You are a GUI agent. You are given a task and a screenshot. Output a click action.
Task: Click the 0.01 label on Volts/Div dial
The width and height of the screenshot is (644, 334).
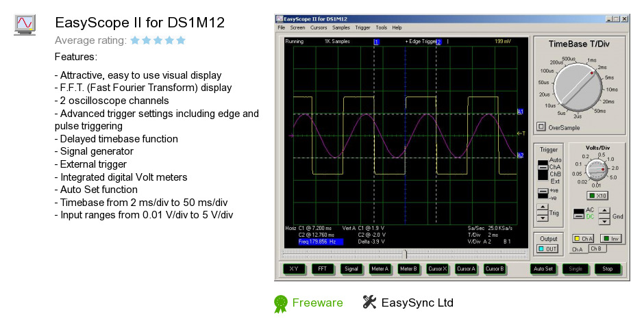point(596,185)
